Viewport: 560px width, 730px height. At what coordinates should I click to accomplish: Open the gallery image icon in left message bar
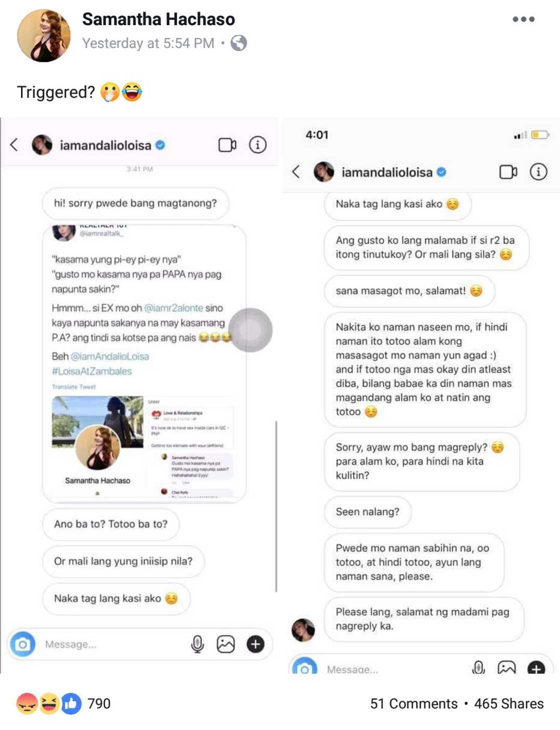point(225,644)
